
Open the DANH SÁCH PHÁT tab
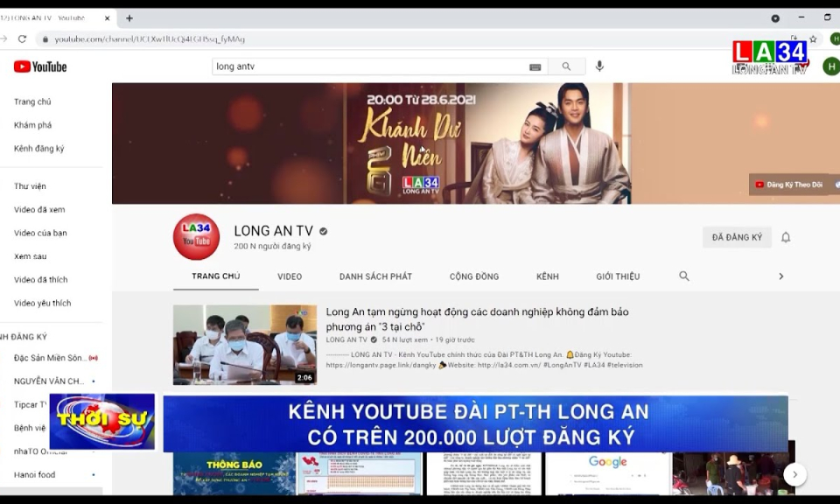tap(375, 276)
